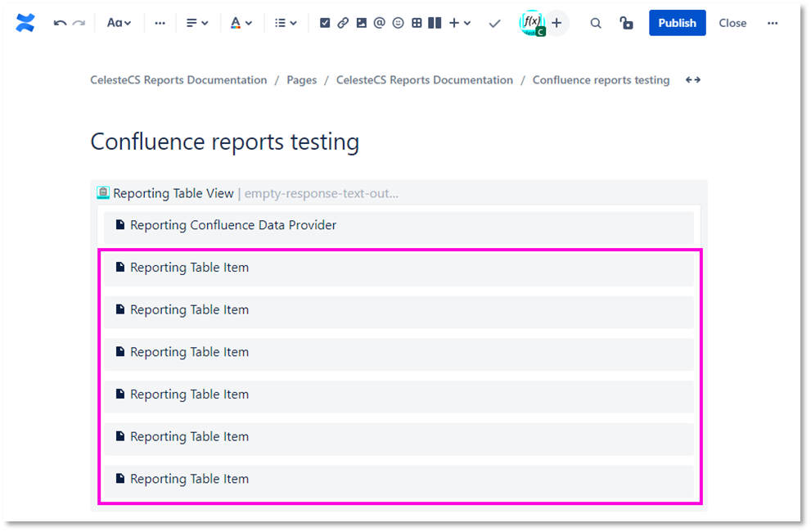Screen dimensions: 811x532
Task: Open the text color dropdown
Action: tap(241, 23)
